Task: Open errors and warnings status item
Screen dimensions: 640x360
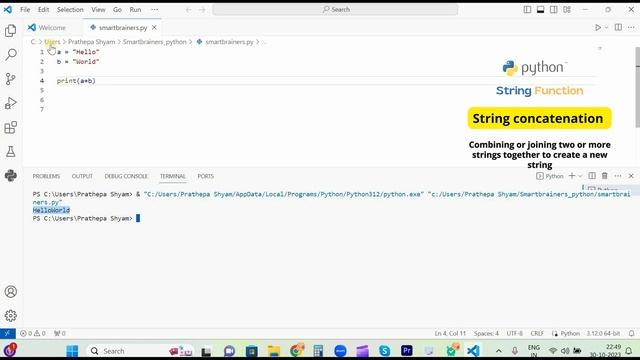Action: point(33,333)
